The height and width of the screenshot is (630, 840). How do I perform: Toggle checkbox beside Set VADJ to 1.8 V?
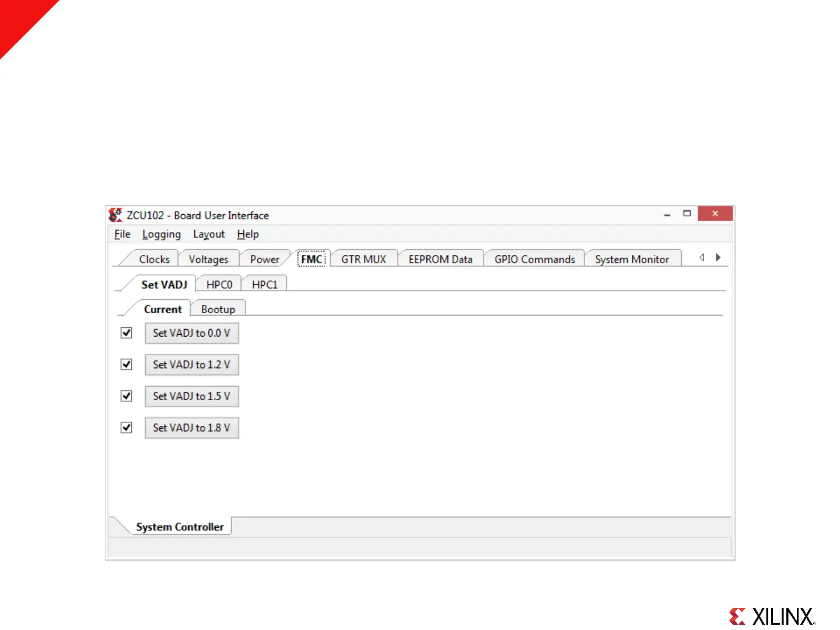(126, 427)
